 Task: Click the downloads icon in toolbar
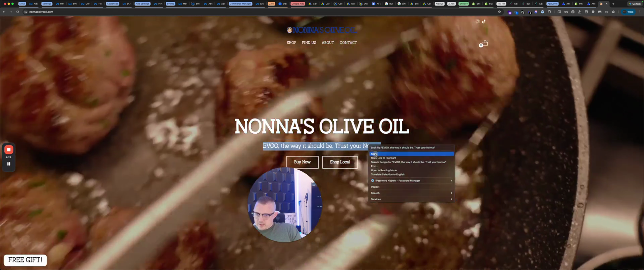(579, 12)
